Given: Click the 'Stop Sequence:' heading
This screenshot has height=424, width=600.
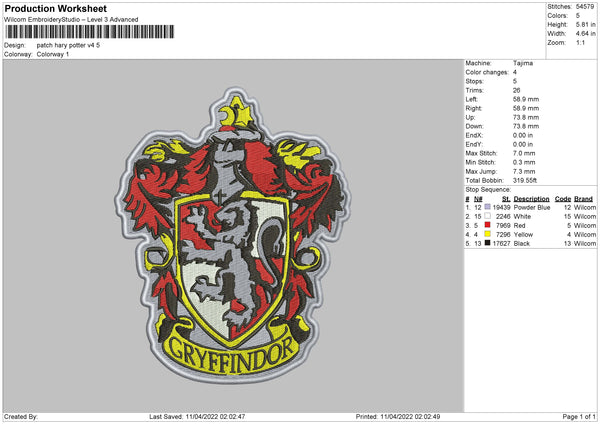Looking at the screenshot, I should tap(488, 189).
